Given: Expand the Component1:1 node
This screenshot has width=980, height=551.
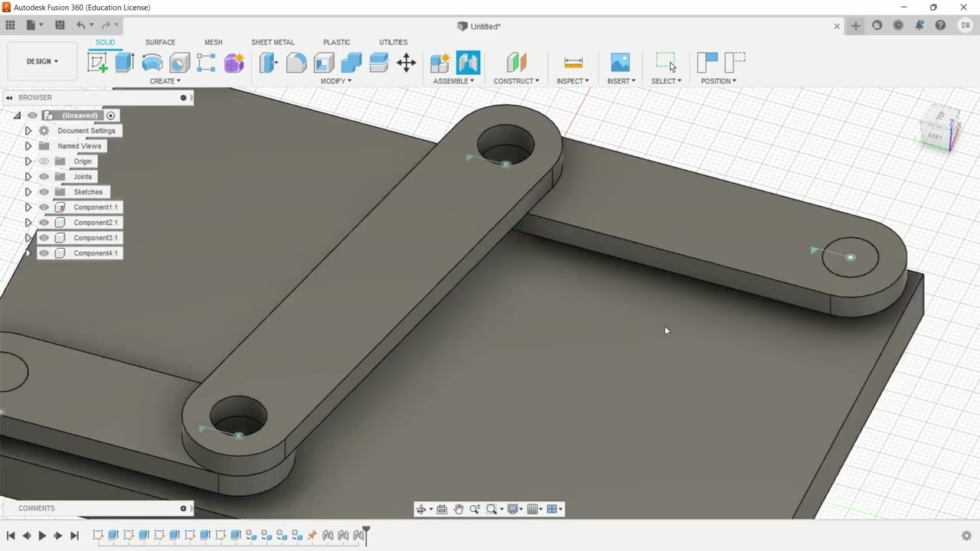Looking at the screenshot, I should click(28, 207).
